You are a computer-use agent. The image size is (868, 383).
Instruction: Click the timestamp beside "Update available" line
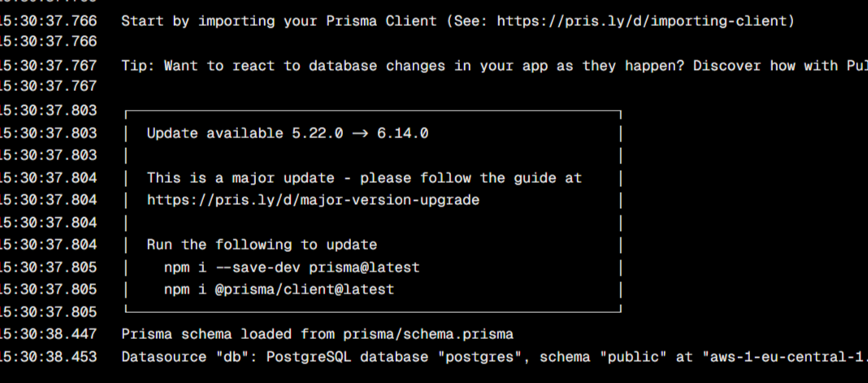[x=49, y=133]
